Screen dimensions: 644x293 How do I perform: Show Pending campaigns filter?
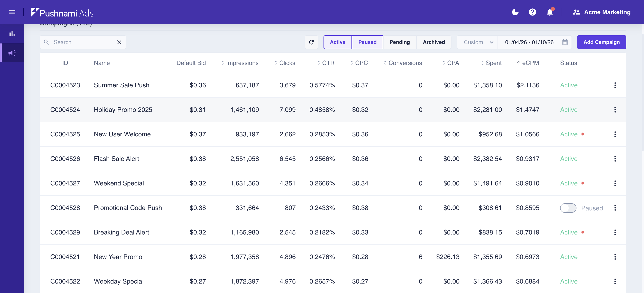pyautogui.click(x=399, y=42)
